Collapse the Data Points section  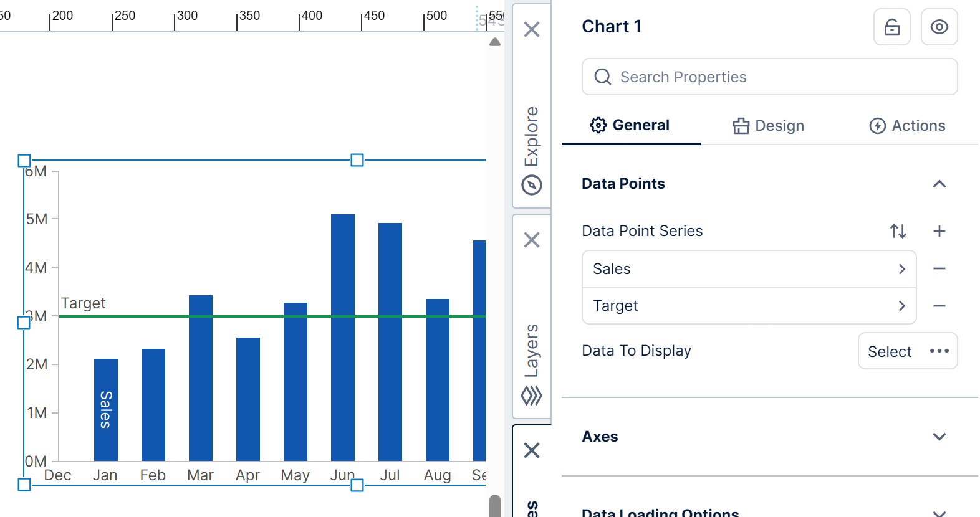pos(939,184)
